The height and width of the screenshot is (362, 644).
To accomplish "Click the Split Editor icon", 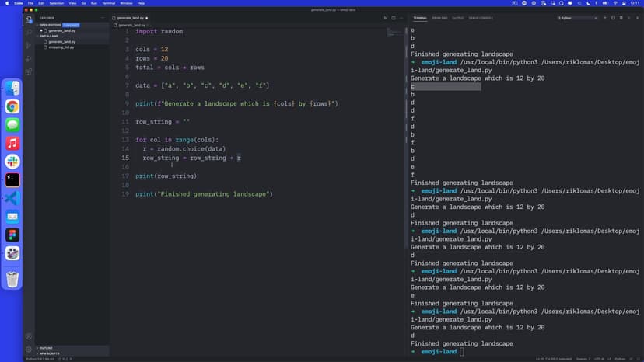I will pos(393,17).
